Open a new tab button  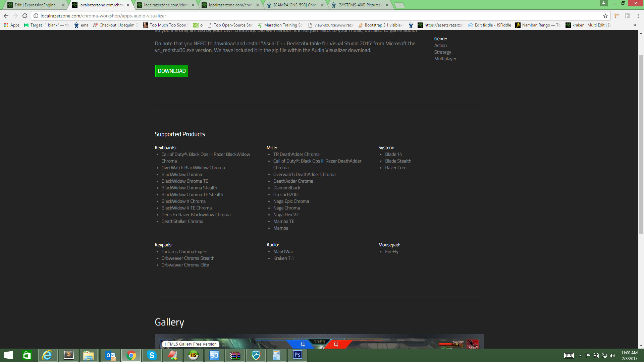coord(399,5)
